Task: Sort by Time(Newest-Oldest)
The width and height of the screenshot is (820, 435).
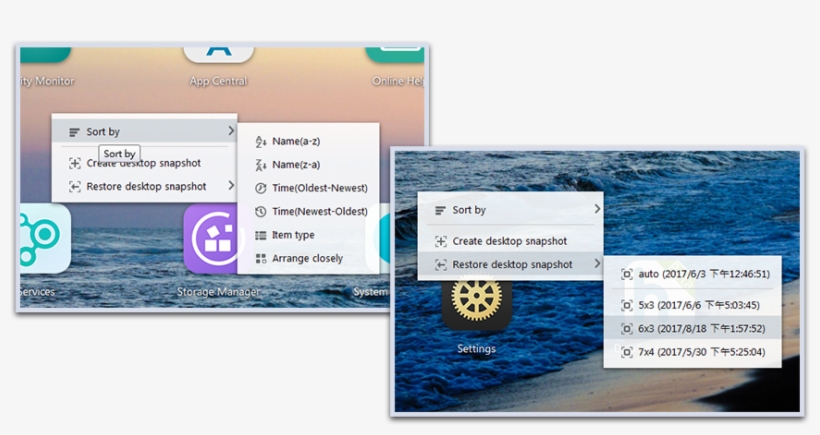Action: click(309, 212)
